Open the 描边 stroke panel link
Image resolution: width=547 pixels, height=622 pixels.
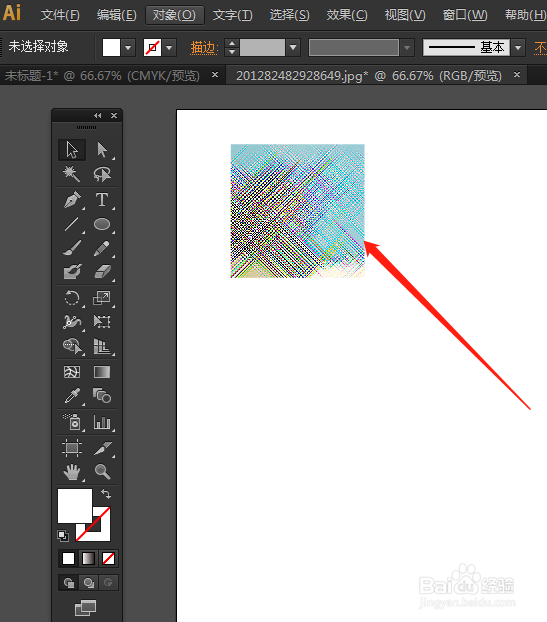[x=204, y=48]
